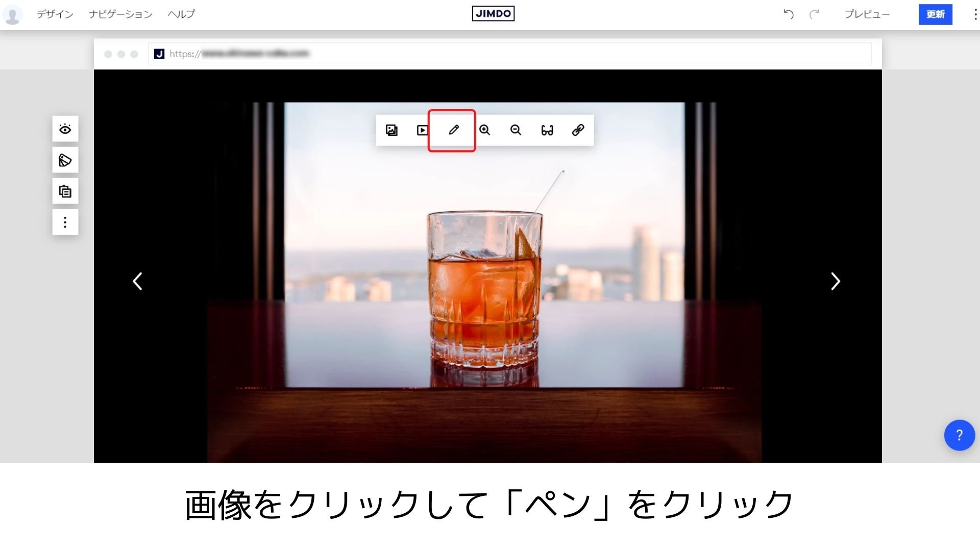This screenshot has width=980, height=551.
Task: Go to next slide with right chevron
Action: [835, 281]
